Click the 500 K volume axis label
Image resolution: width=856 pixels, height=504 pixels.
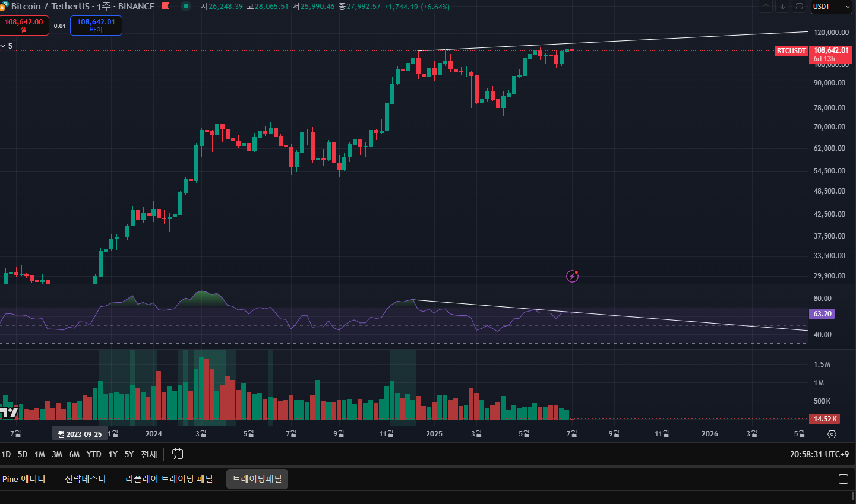pyautogui.click(x=822, y=401)
